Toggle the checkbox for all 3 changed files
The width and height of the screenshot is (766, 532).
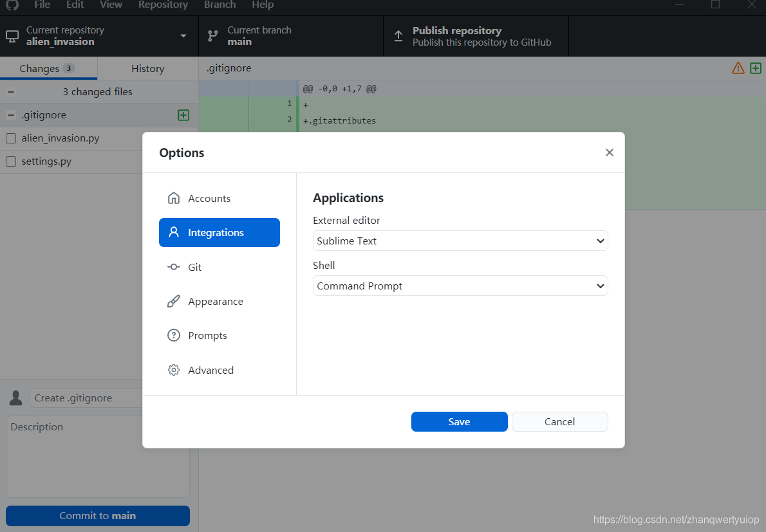pyautogui.click(x=11, y=92)
